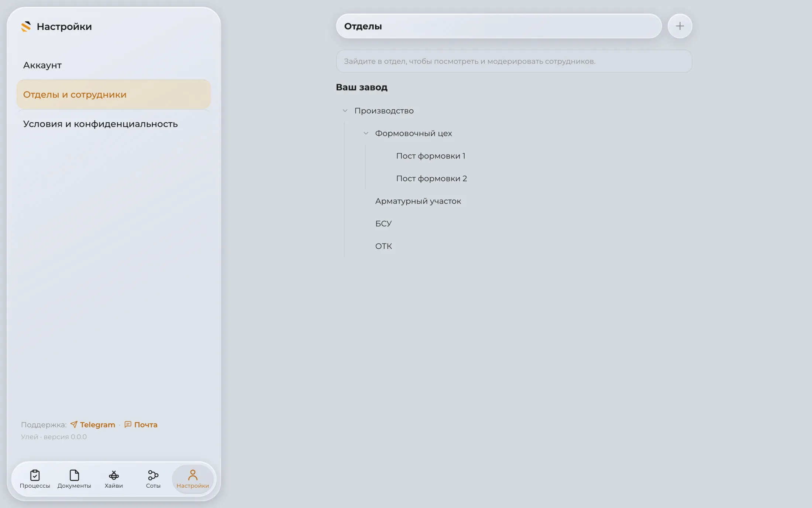
Task: Open the Документы section in the bottom bar
Action: point(74,479)
